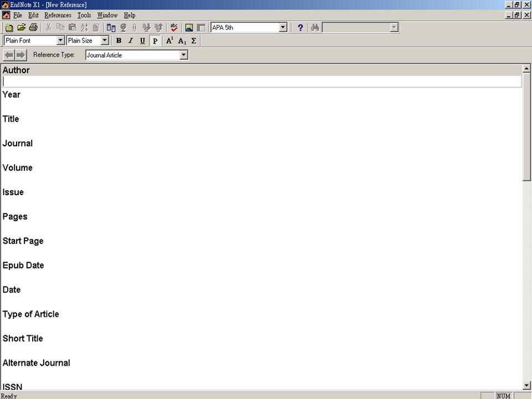Click the scrollbar up arrow
The image size is (532, 399).
click(x=526, y=68)
